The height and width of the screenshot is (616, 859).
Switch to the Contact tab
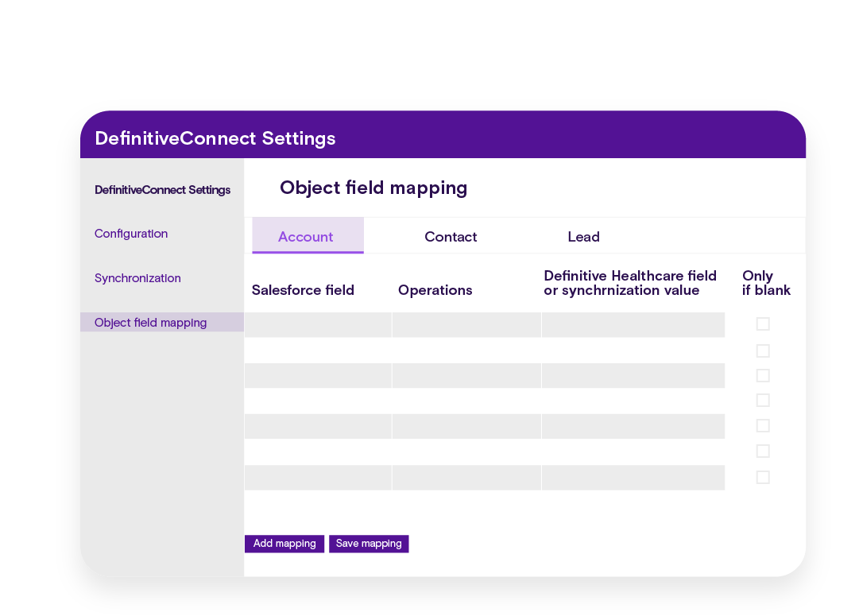point(451,237)
